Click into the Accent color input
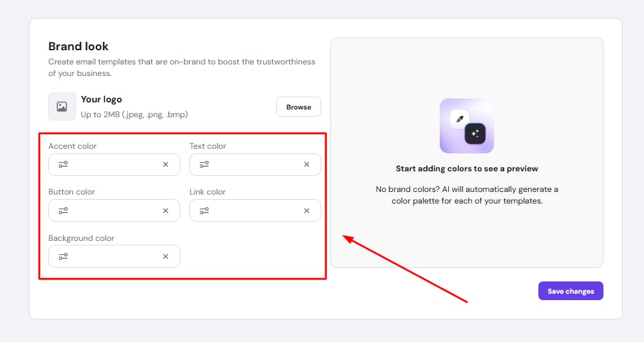 point(114,164)
